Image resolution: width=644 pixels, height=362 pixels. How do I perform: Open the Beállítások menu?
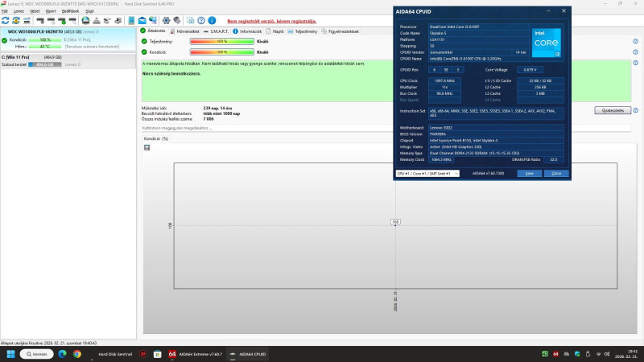click(70, 11)
